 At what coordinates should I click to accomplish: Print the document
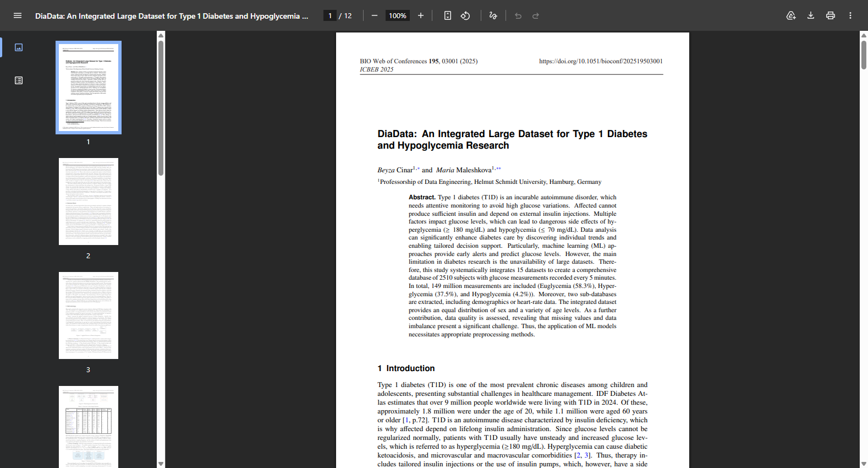831,15
